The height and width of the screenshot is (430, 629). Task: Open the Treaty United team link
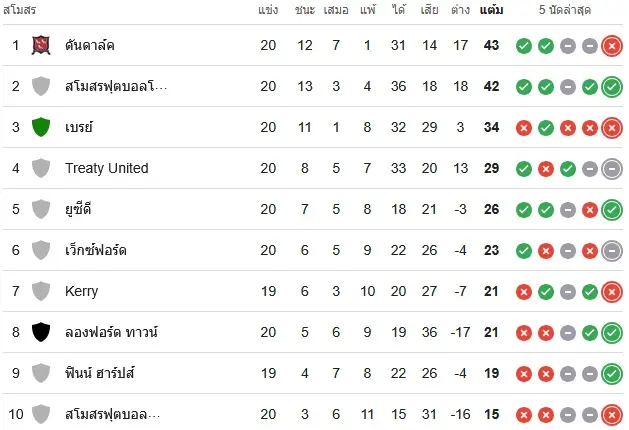point(107,168)
